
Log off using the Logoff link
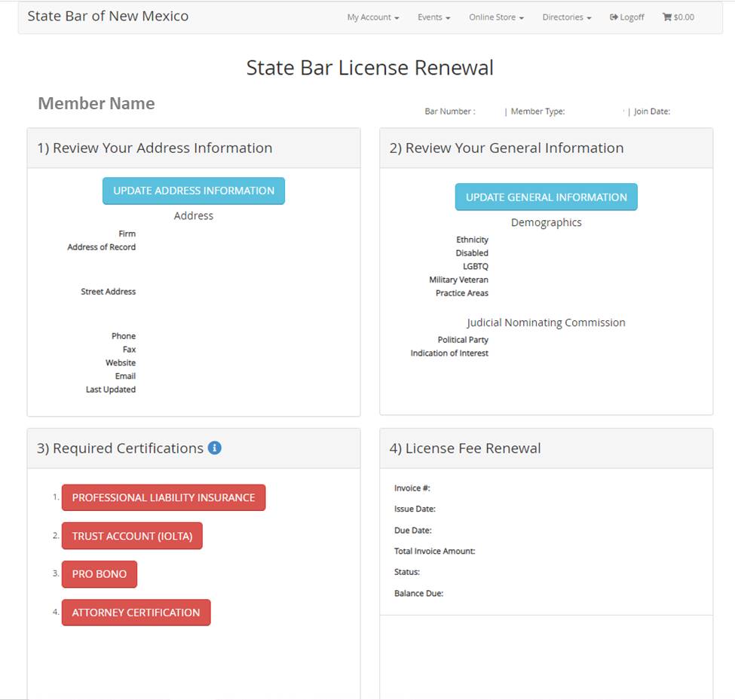(x=627, y=17)
